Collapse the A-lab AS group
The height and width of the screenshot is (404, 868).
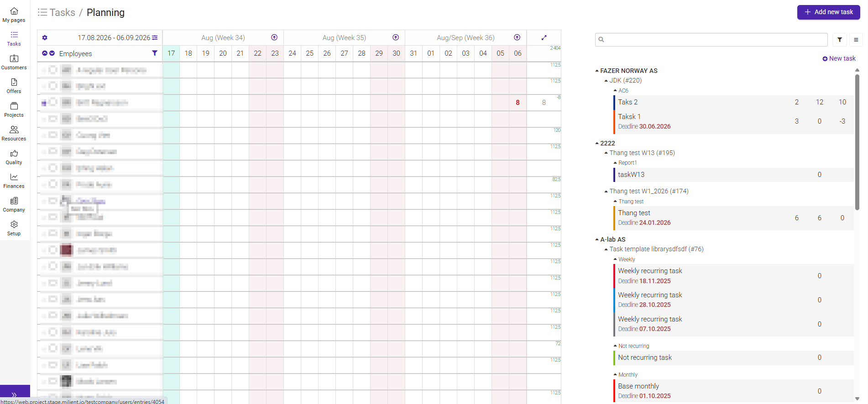(x=597, y=239)
